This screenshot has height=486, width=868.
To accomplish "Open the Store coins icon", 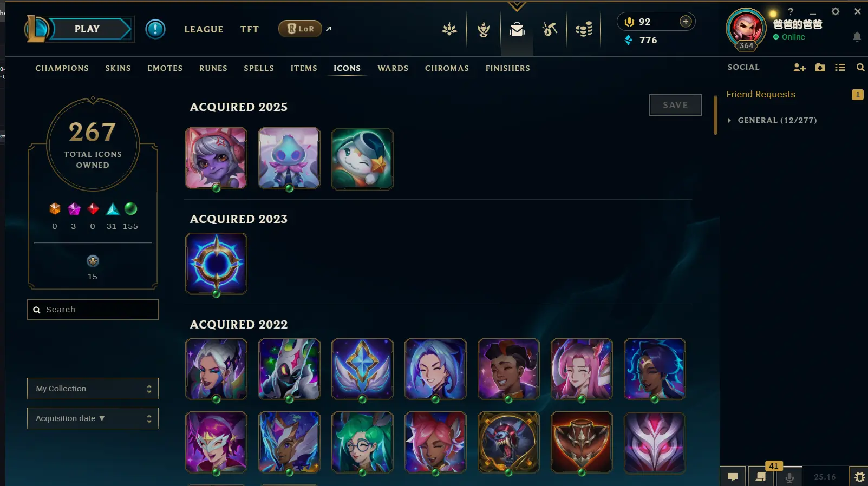I will [584, 29].
